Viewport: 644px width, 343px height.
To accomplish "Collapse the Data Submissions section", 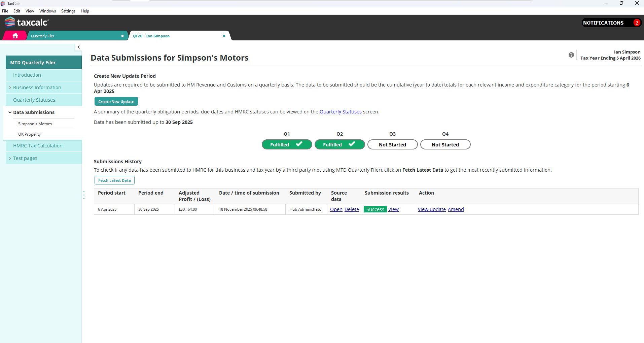I will (x=10, y=112).
